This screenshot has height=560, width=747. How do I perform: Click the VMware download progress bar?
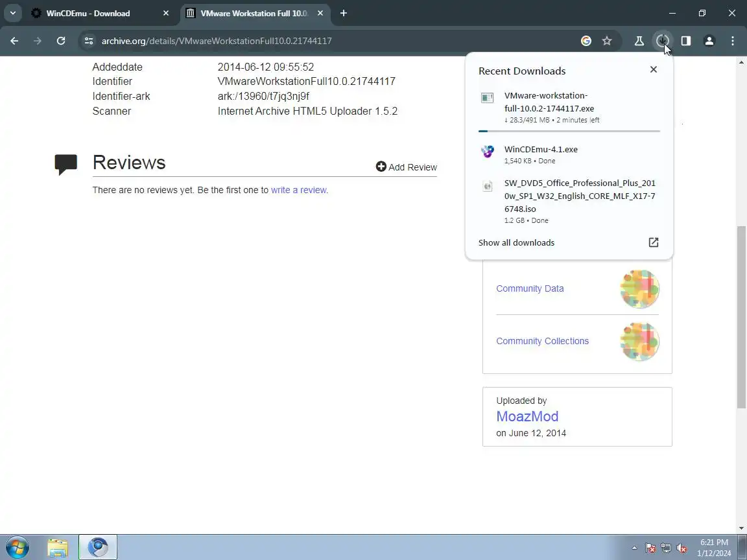click(569, 131)
